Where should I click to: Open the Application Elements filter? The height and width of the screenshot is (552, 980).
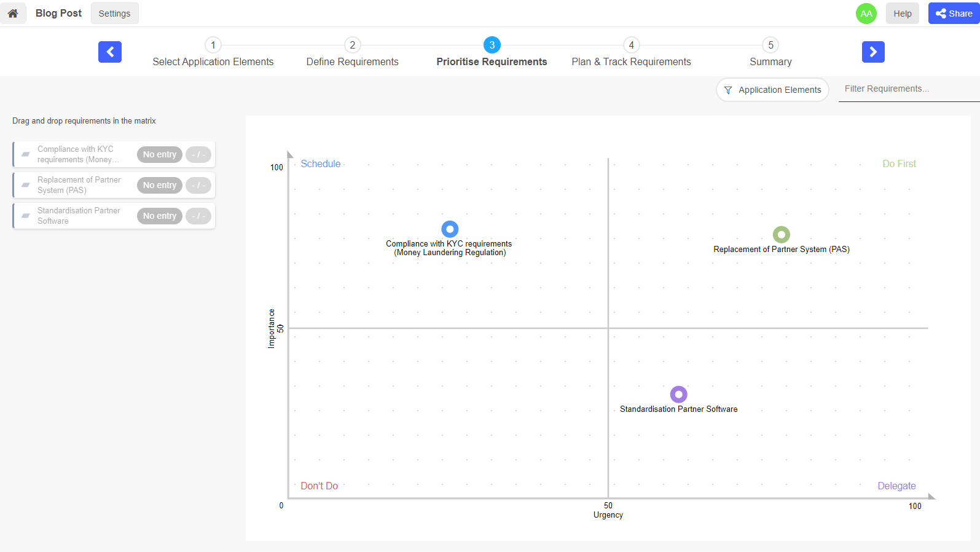click(x=772, y=90)
